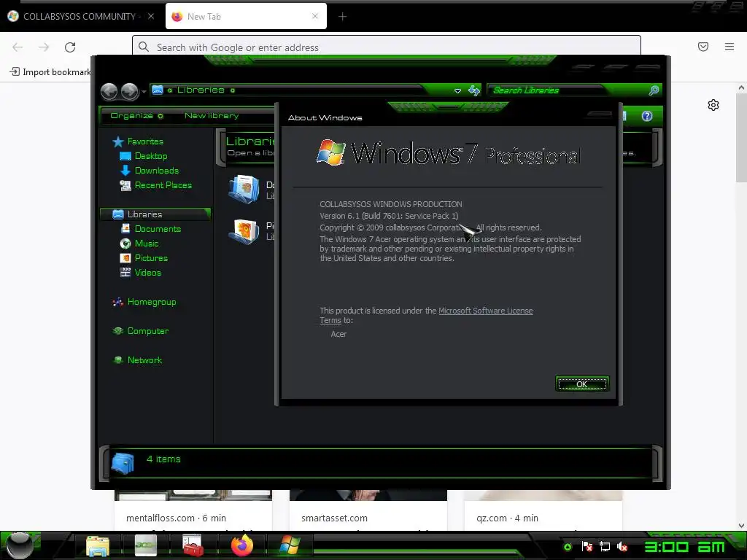Switch to COLLABSYSOS COMMUNITY browser tab
The image size is (747, 560).
click(x=80, y=16)
